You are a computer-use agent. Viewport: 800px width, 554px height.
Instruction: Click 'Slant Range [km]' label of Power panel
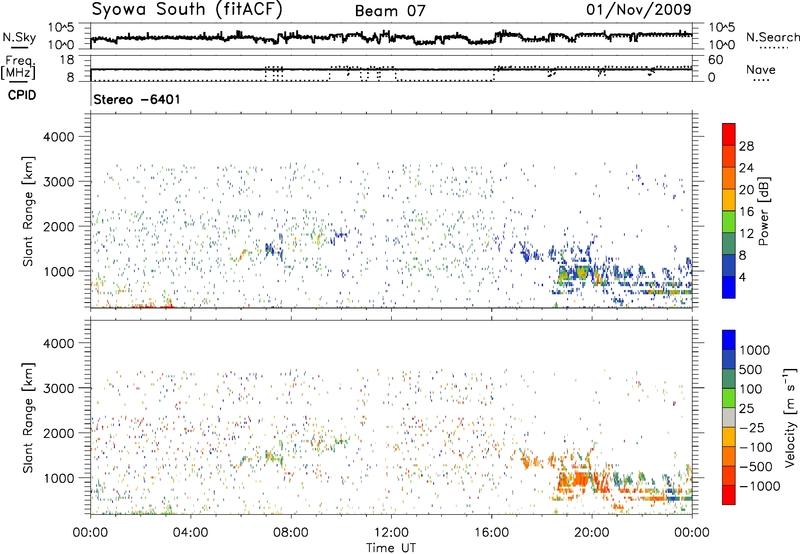(28, 211)
